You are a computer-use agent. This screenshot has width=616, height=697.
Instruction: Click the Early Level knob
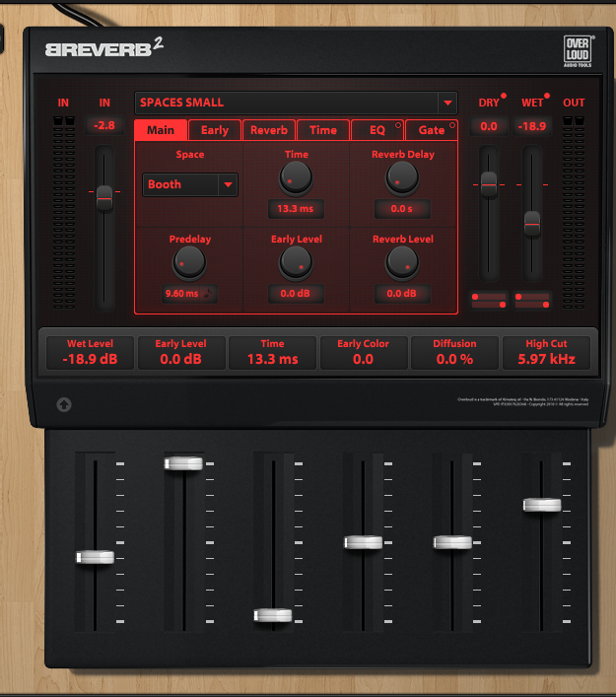(x=296, y=262)
